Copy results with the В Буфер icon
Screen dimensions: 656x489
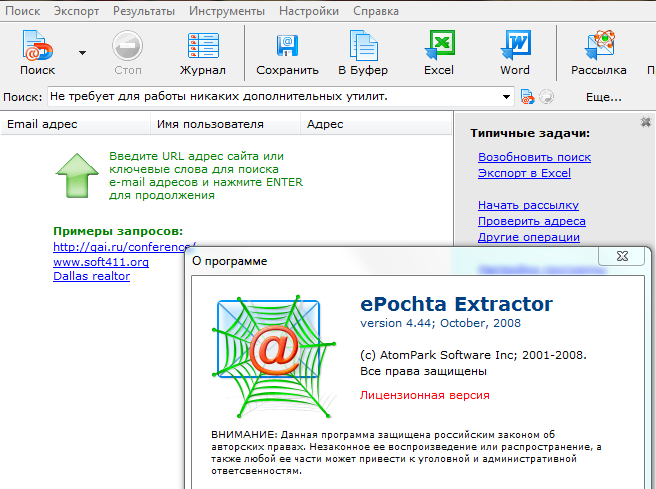(x=363, y=52)
